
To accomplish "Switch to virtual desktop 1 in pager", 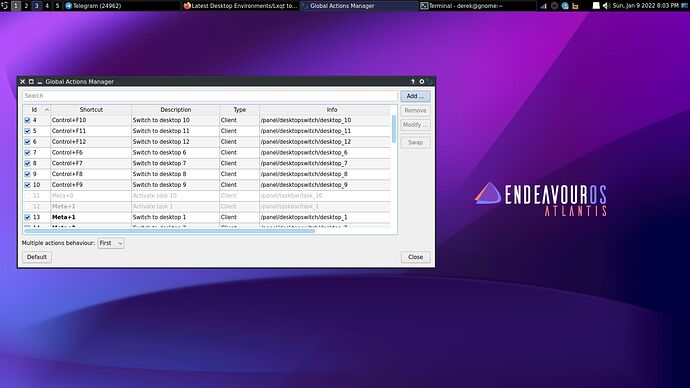I will pyautogui.click(x=16, y=6).
